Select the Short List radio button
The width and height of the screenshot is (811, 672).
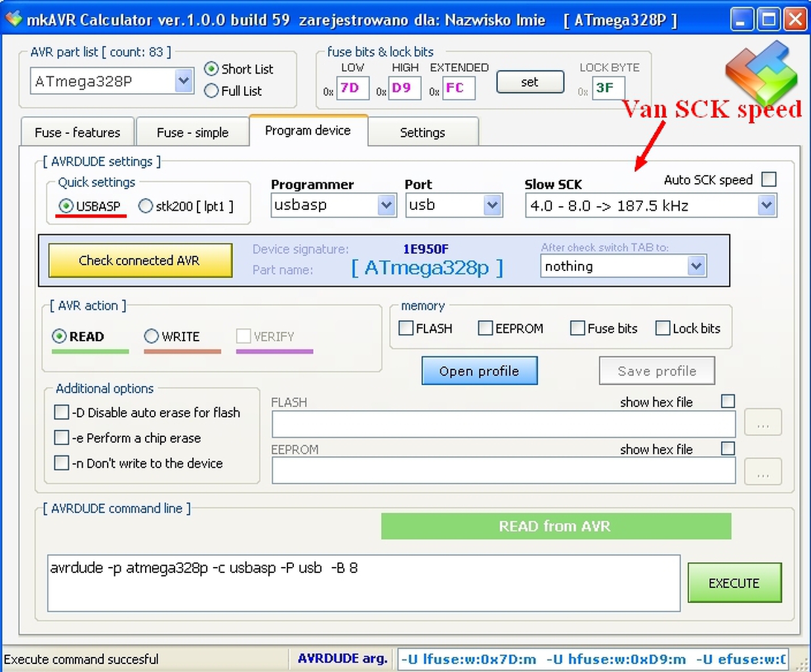click(x=211, y=69)
